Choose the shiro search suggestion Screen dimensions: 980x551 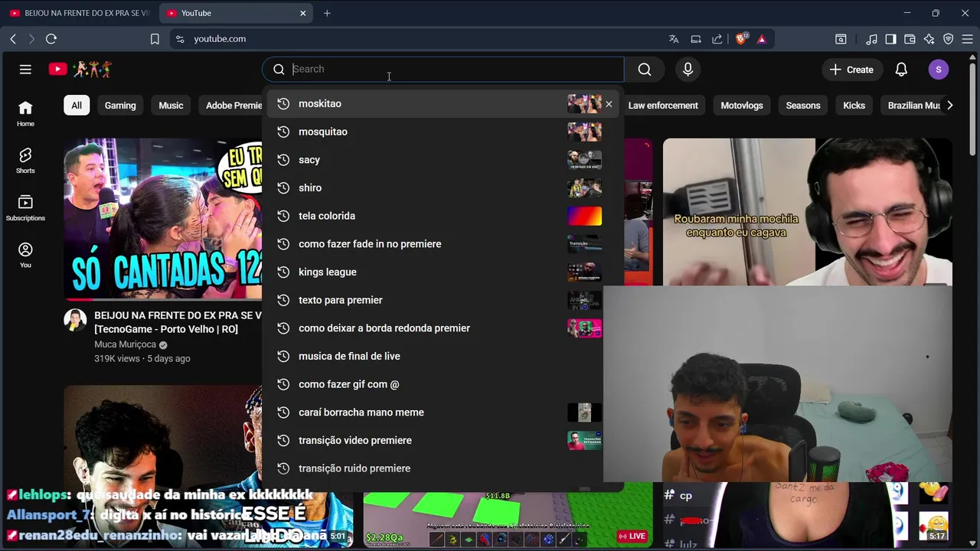[443, 188]
